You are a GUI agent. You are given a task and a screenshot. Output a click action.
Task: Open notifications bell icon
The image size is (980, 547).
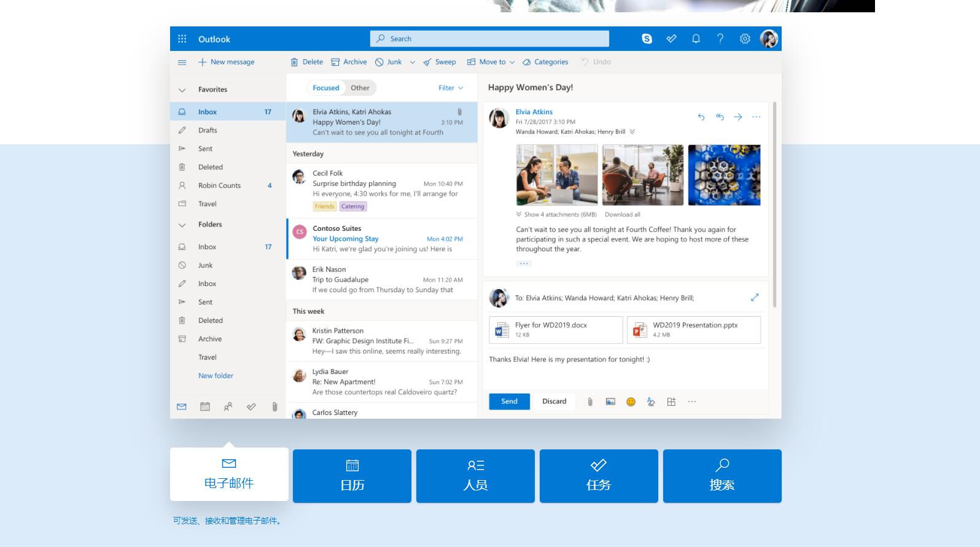coord(696,39)
